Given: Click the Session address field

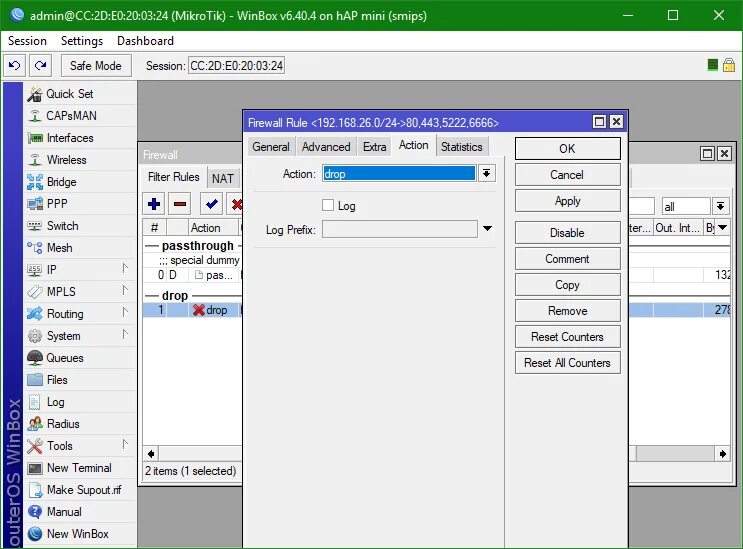Looking at the screenshot, I should click(236, 65).
